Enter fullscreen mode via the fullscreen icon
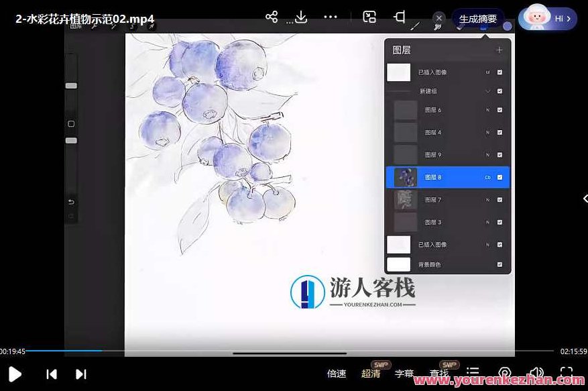 pyautogui.click(x=567, y=374)
